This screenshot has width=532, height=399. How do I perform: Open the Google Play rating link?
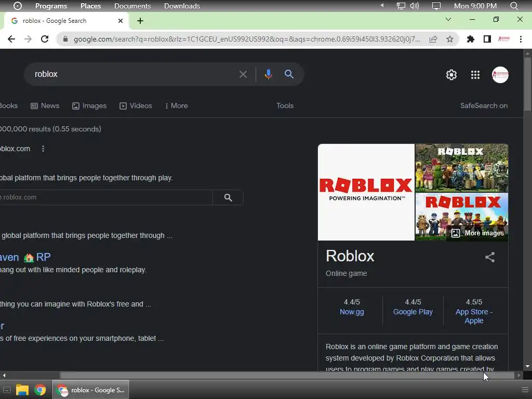(x=413, y=312)
